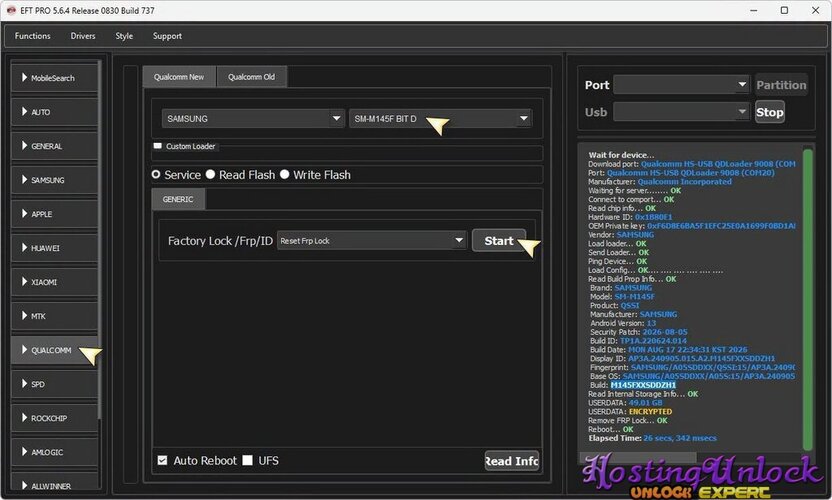Screen dimensions: 832x500
Task: Expand the ROCKCHIP sidebar section
Action: point(54,418)
